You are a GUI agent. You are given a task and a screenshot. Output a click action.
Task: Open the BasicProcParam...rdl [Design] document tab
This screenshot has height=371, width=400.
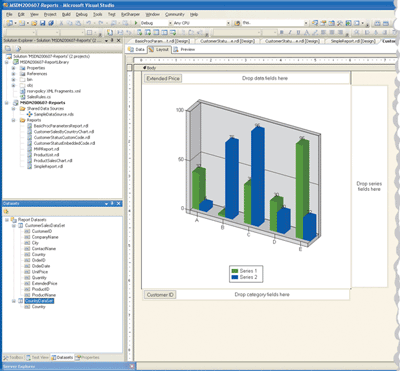162,41
